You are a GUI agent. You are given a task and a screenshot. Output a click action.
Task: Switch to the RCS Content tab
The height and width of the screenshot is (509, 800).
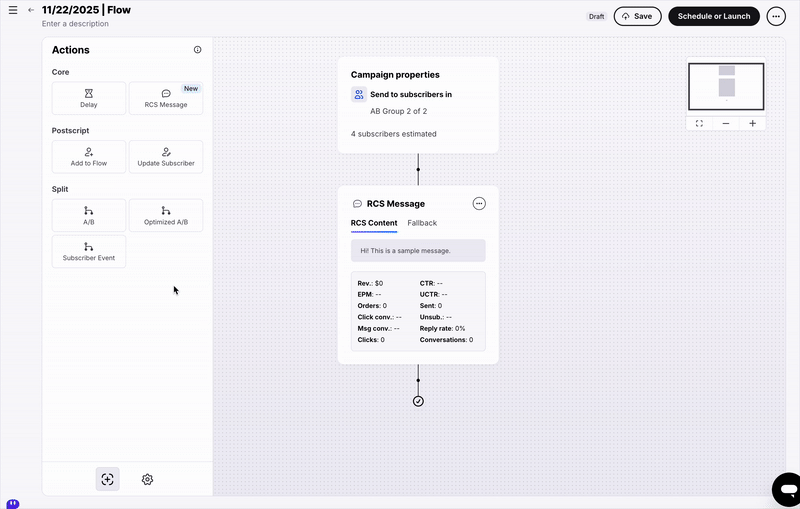coord(374,223)
